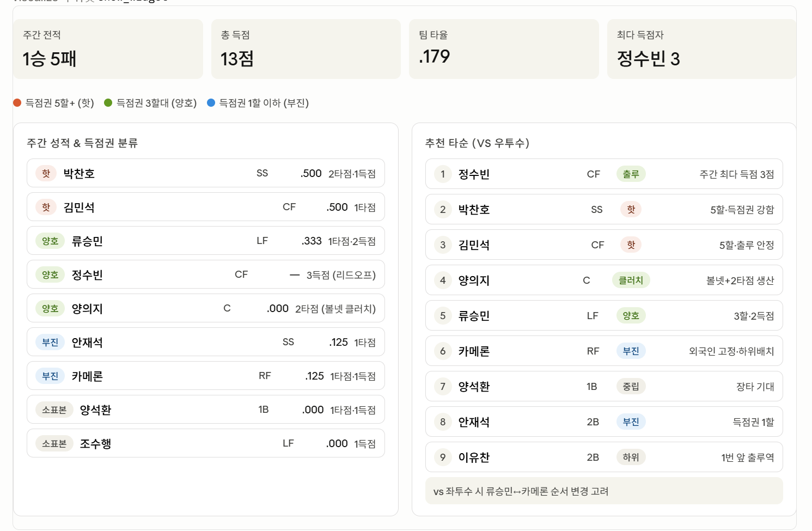Select the 주간 전적 1승 5패 card
This screenshot has width=812, height=531.
click(x=108, y=49)
